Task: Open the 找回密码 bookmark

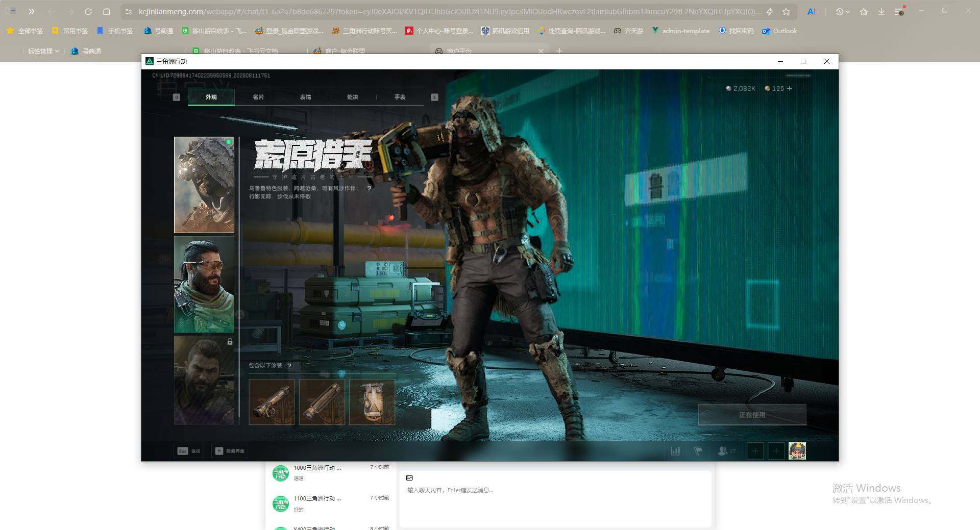Action: tap(736, 31)
